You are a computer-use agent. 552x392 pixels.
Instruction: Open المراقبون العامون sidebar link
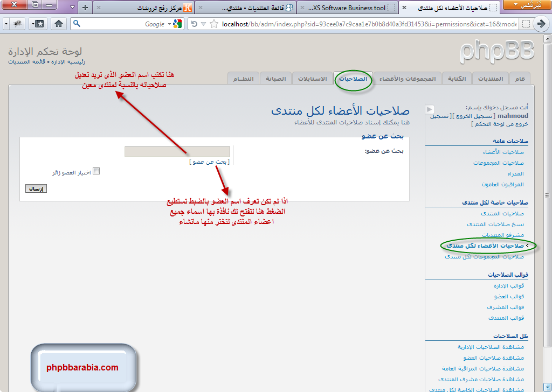click(x=503, y=184)
